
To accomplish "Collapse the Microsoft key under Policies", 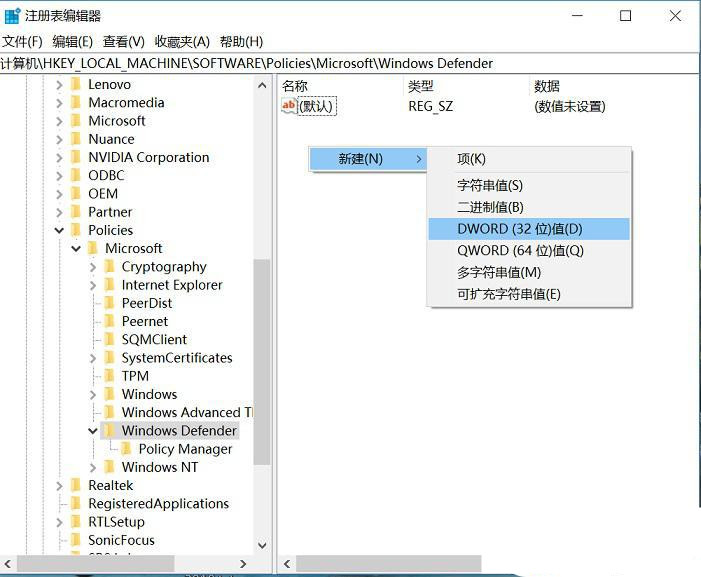I will 76,248.
